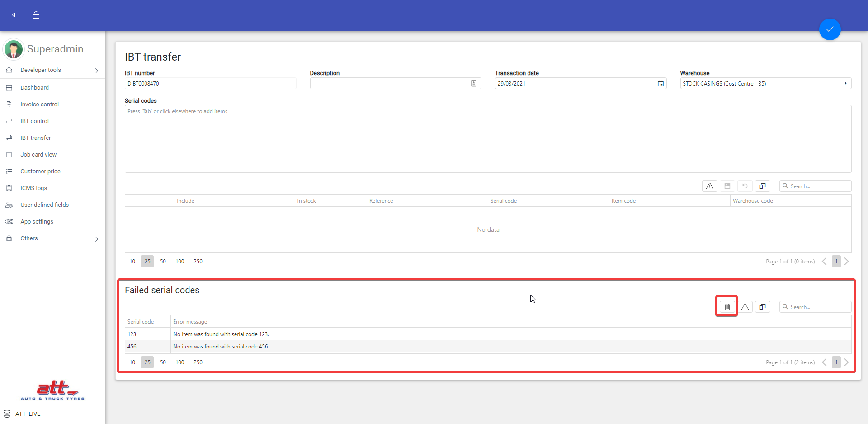Click the lock icon in top bar
Screen dimensions: 868x424
(x=36, y=15)
